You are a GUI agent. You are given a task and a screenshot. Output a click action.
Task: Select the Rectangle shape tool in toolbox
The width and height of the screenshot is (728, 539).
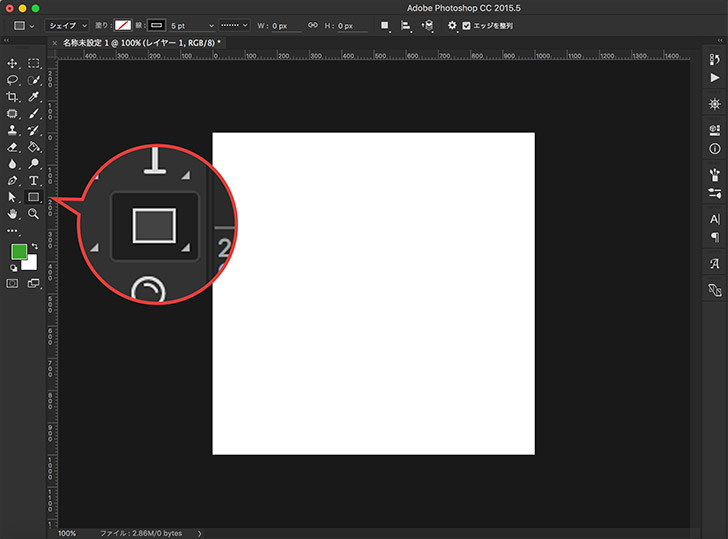pyautogui.click(x=33, y=197)
